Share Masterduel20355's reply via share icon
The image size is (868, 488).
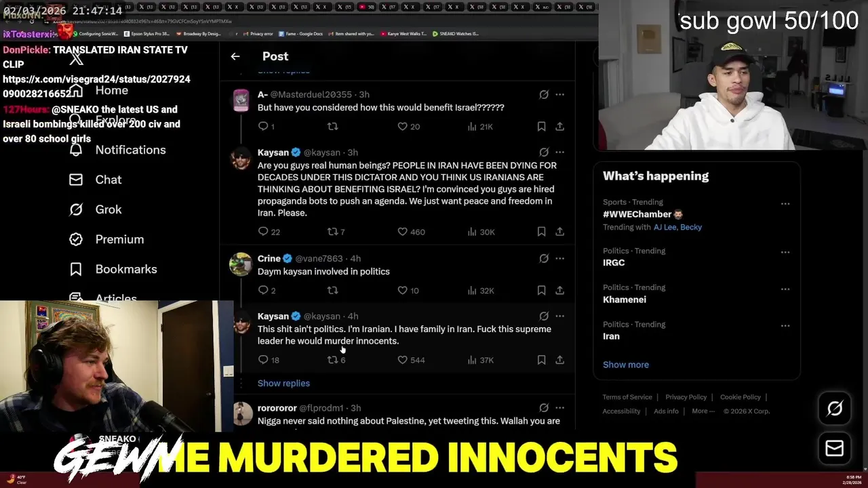click(559, 126)
